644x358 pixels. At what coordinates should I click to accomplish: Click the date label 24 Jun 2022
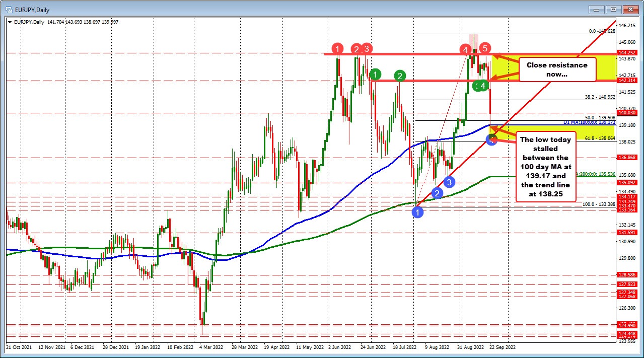[x=373, y=347]
